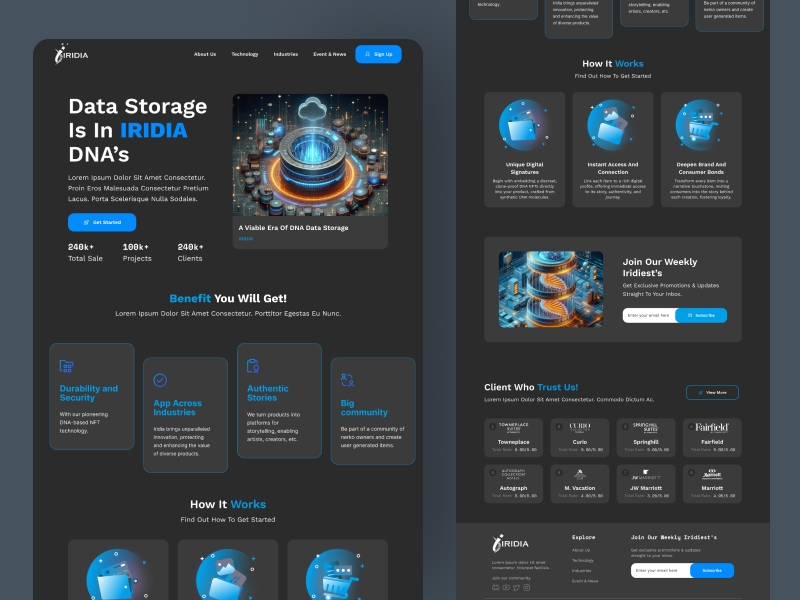Click the Towneplace Suites logo
This screenshot has width=800, height=600.
513,428
